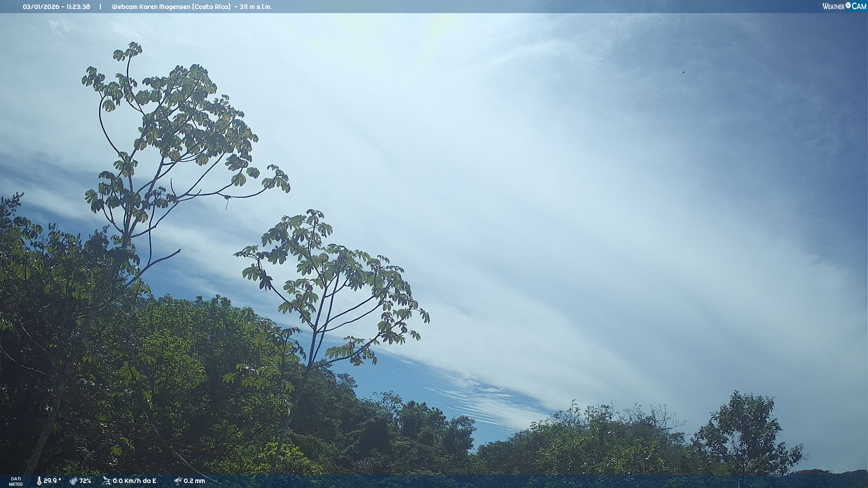This screenshot has width=868, height=488.
Task: Click the thermometer temperature icon
Action: click(39, 481)
